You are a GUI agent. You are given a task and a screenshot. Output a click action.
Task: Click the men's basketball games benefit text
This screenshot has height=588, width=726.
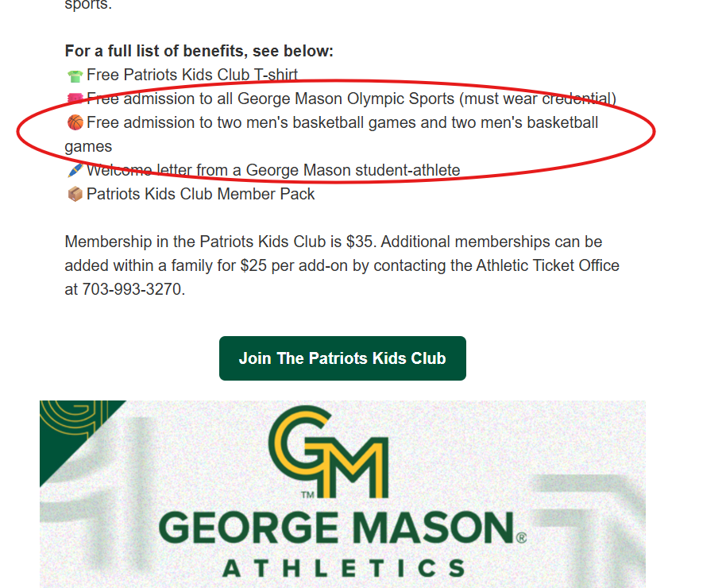(x=331, y=134)
